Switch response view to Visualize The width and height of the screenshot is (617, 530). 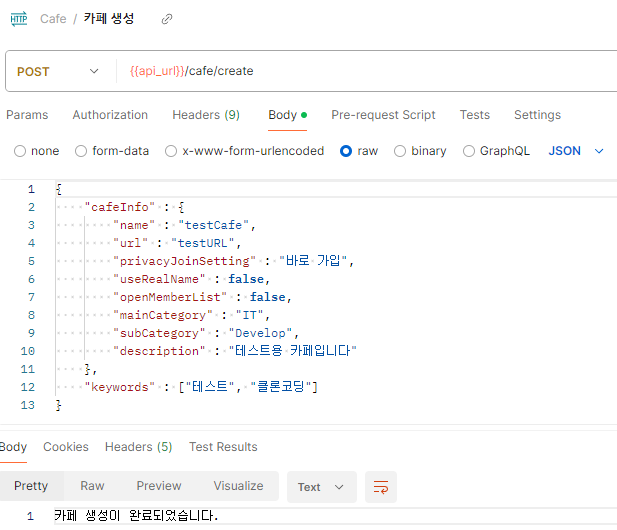pos(238,486)
